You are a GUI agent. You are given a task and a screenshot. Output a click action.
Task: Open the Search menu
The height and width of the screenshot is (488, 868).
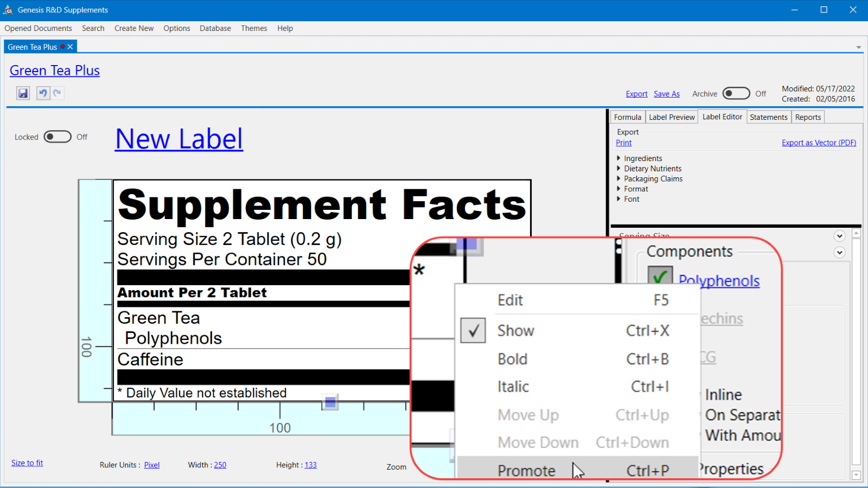click(93, 28)
